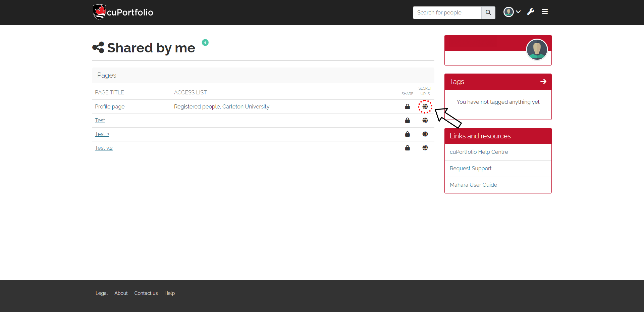
Task: Open admin settings via wrench icon
Action: pos(531,12)
